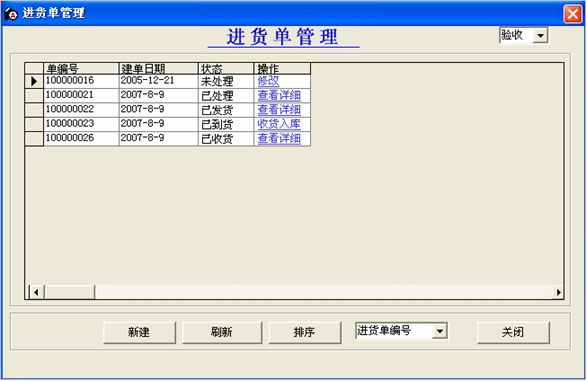Click the horizontal scrollbar thumb
The width and height of the screenshot is (587, 381).
tap(70, 292)
